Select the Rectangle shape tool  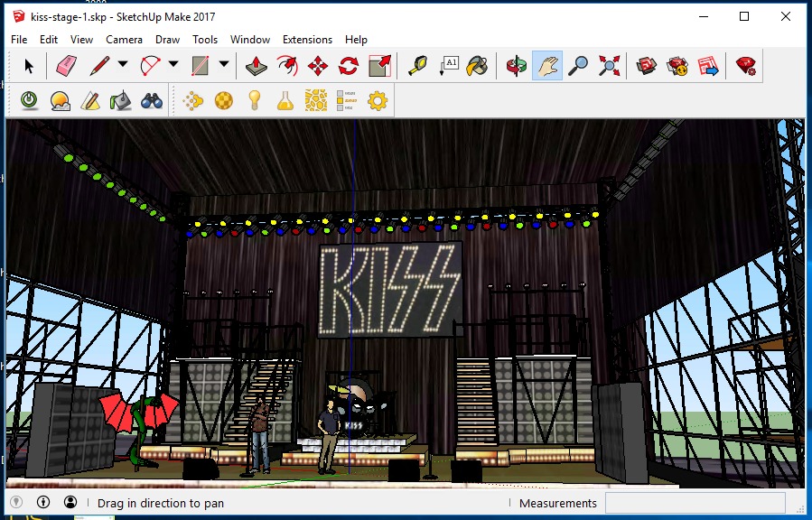pos(201,66)
